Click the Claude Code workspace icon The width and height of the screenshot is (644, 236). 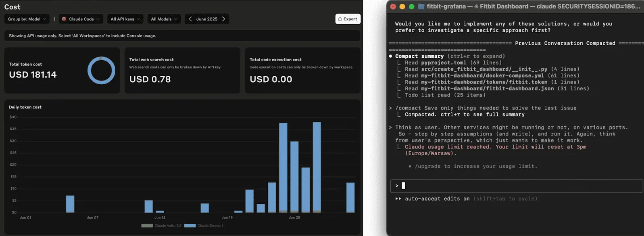(x=64, y=19)
